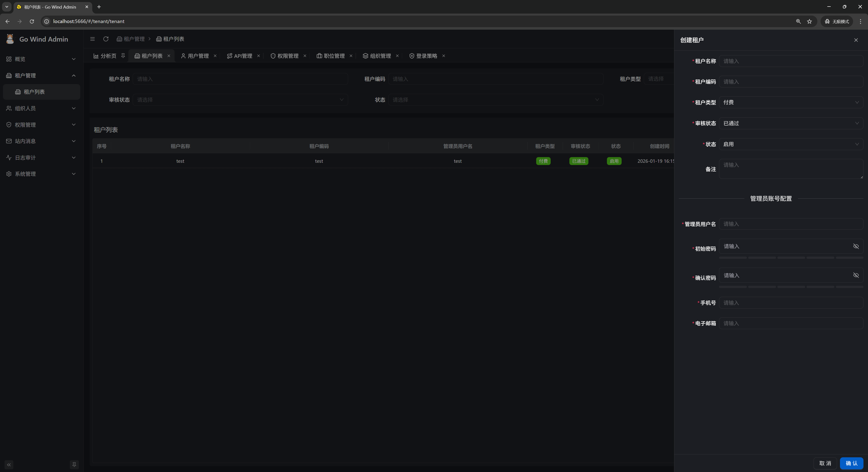
Task: Refresh the page content via toolbar icon
Action: (x=106, y=39)
